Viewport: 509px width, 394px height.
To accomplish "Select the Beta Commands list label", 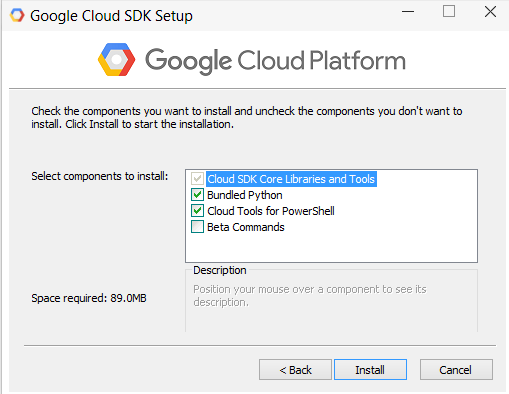I will tap(246, 227).
